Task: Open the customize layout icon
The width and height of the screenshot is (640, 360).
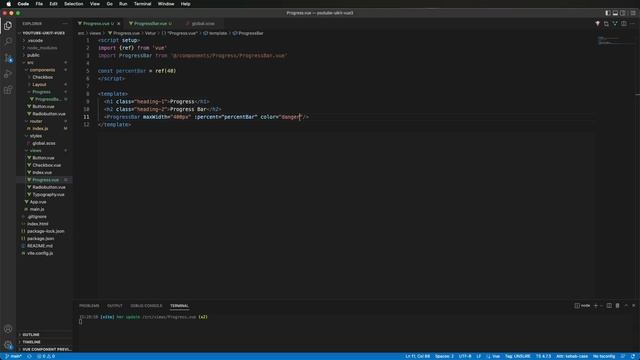Action: [x=633, y=13]
